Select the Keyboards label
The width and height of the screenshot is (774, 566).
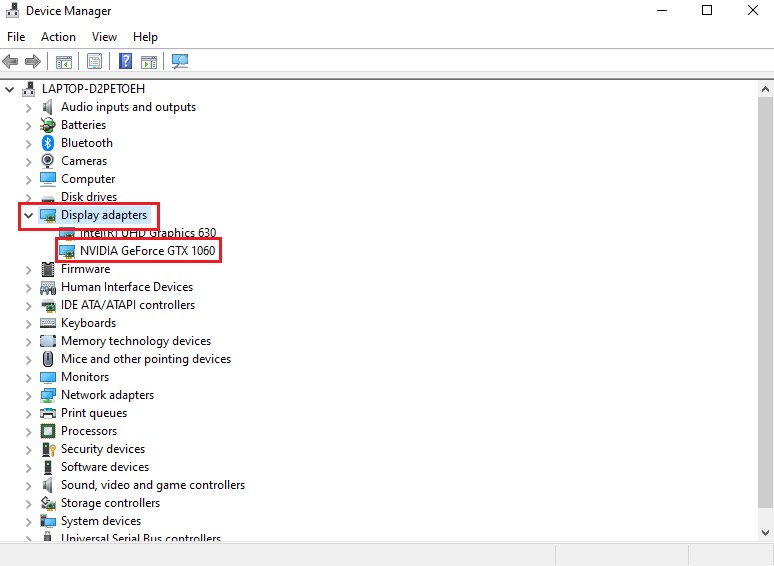point(88,323)
